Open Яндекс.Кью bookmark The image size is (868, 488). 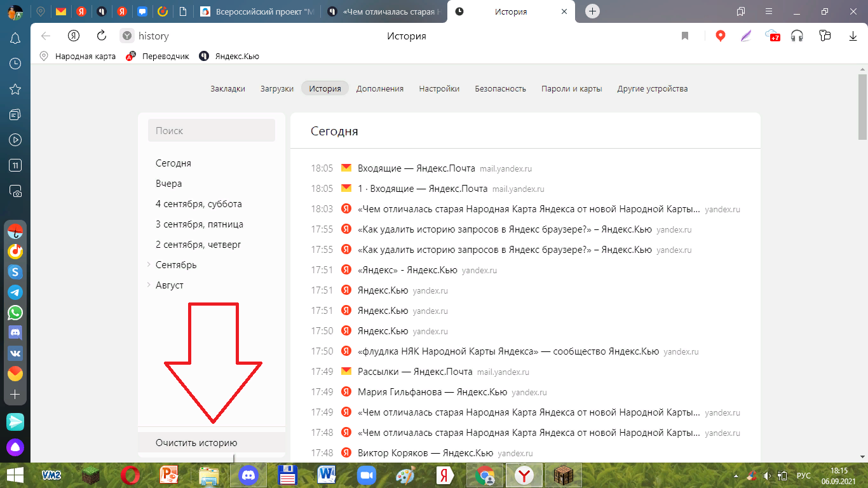pyautogui.click(x=229, y=56)
